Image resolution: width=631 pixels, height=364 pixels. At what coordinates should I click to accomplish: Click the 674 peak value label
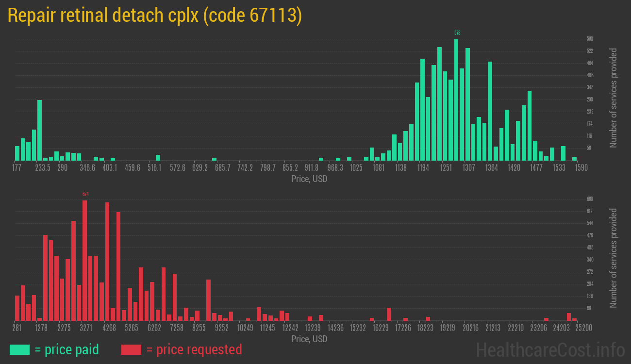tap(85, 194)
